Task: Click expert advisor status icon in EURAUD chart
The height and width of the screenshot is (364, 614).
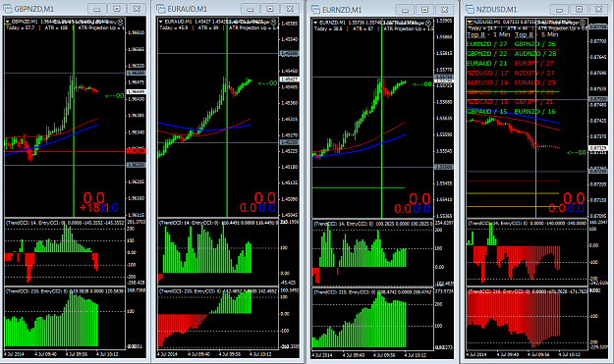Action: [x=273, y=22]
